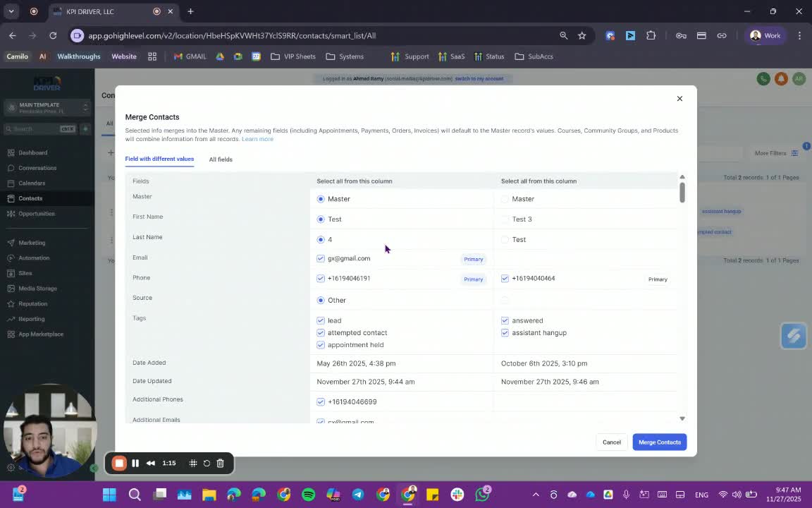Toggle gx@gmail.com email checkbox

321,258
